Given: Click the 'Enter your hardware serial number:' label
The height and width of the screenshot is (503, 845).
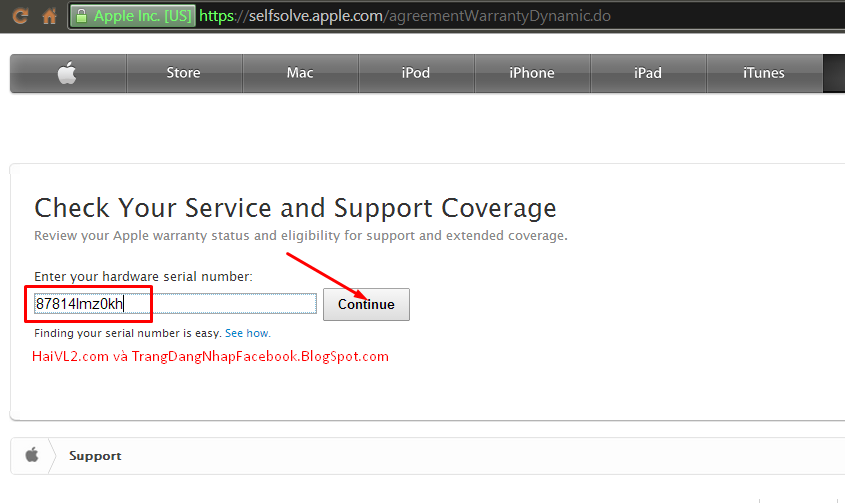Looking at the screenshot, I should tap(143, 277).
